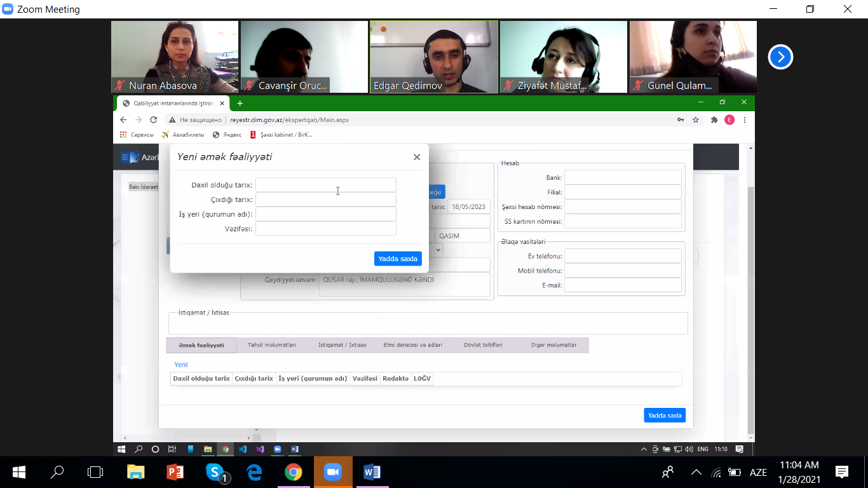This screenshot has width=868, height=488.
Task: Select the LƏĞV column header
Action: [x=423, y=379]
